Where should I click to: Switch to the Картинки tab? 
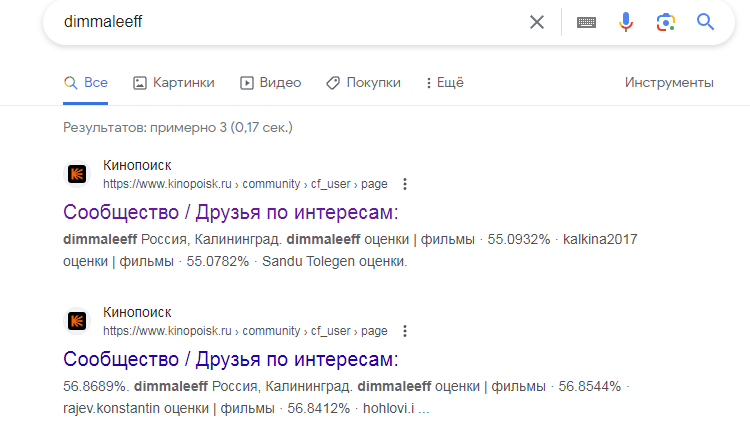(173, 83)
